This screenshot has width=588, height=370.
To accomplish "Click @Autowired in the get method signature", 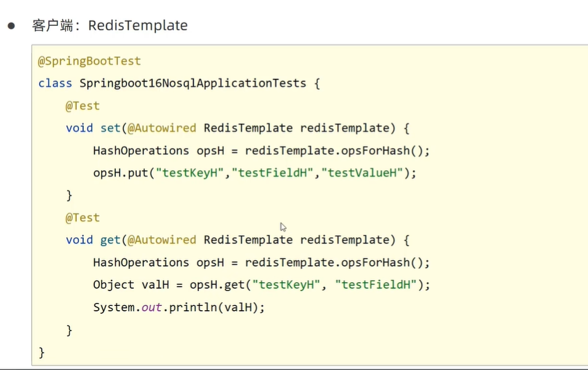I will pos(162,240).
